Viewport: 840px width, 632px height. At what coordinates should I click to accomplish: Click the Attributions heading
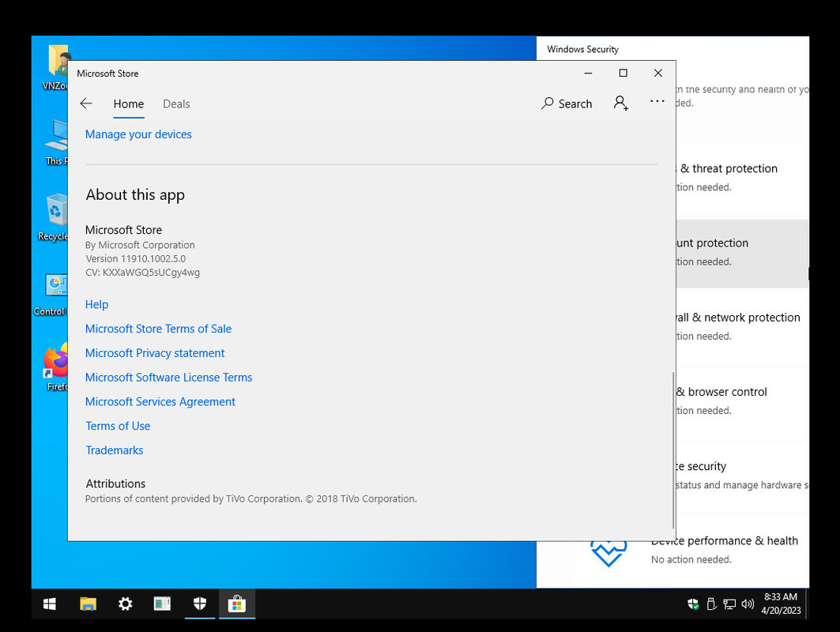115,483
